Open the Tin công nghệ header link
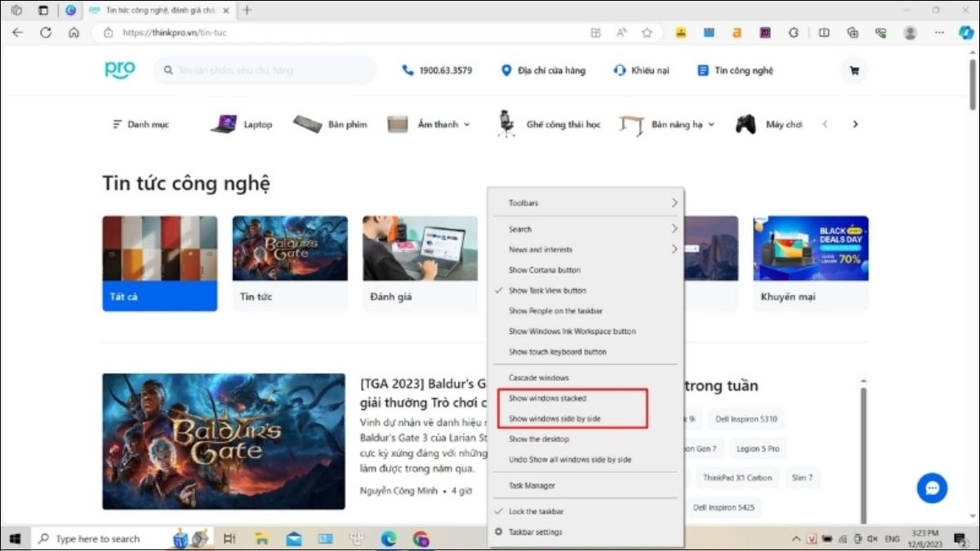Image resolution: width=980 pixels, height=551 pixels. (735, 70)
